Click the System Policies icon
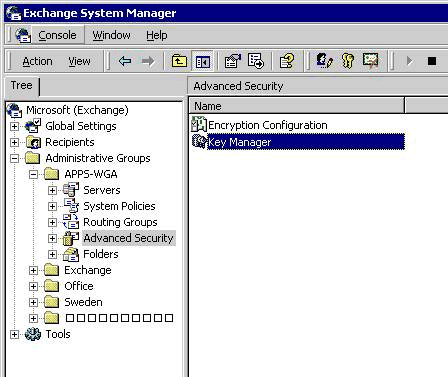This screenshot has height=377, width=448. click(x=71, y=206)
